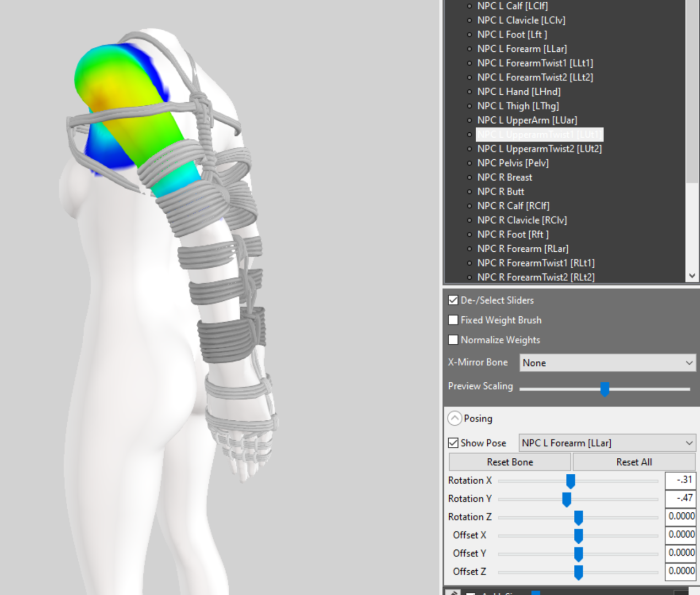This screenshot has width=700, height=595.
Task: Click bone list scrollbar down arrow
Action: 692,276
